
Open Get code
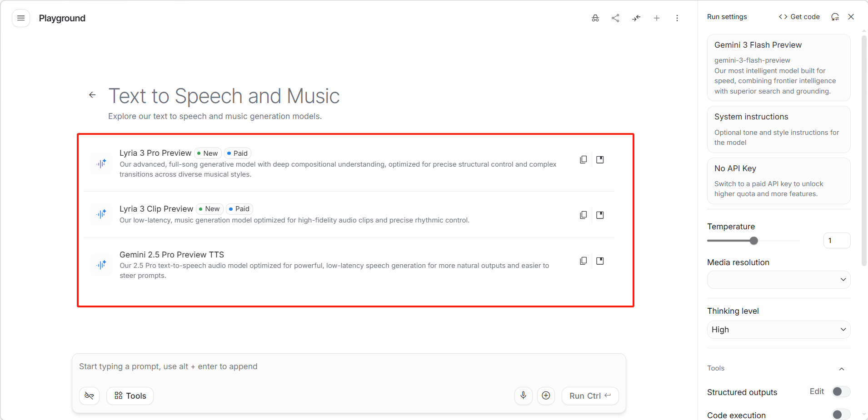(799, 17)
